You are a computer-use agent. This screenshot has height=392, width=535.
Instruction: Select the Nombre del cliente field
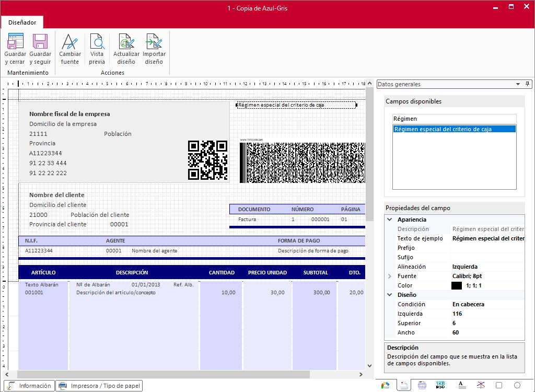56,195
